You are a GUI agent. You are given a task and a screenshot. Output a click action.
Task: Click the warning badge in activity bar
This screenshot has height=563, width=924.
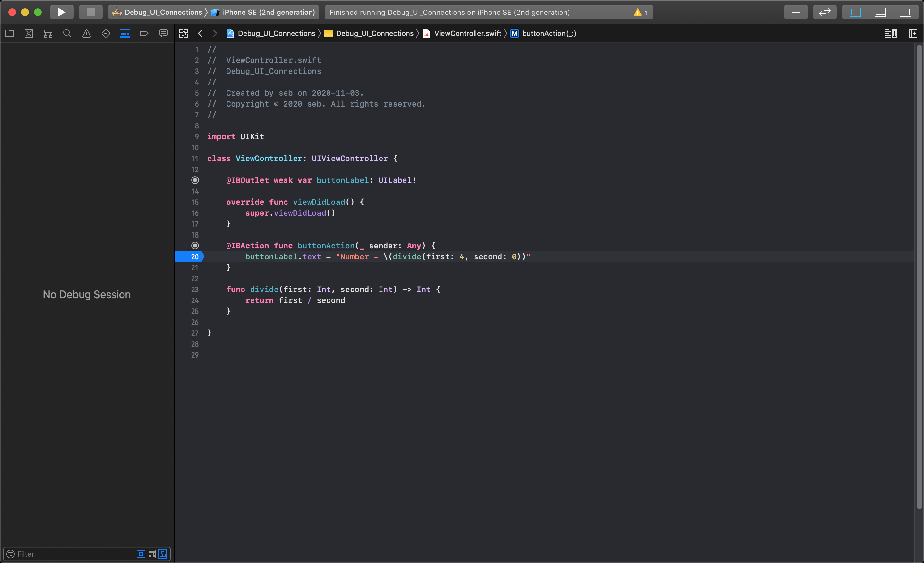[x=640, y=13]
